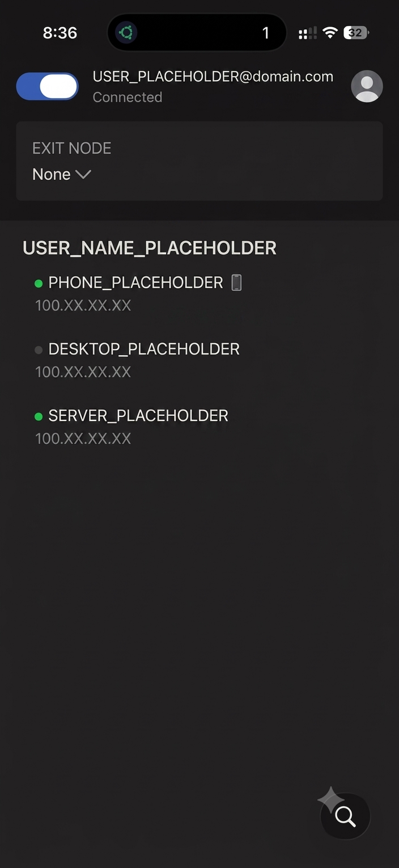Tap the Ubuntu activity icon in Dynamic Island
Viewport: 399px width, 868px height.
126,33
